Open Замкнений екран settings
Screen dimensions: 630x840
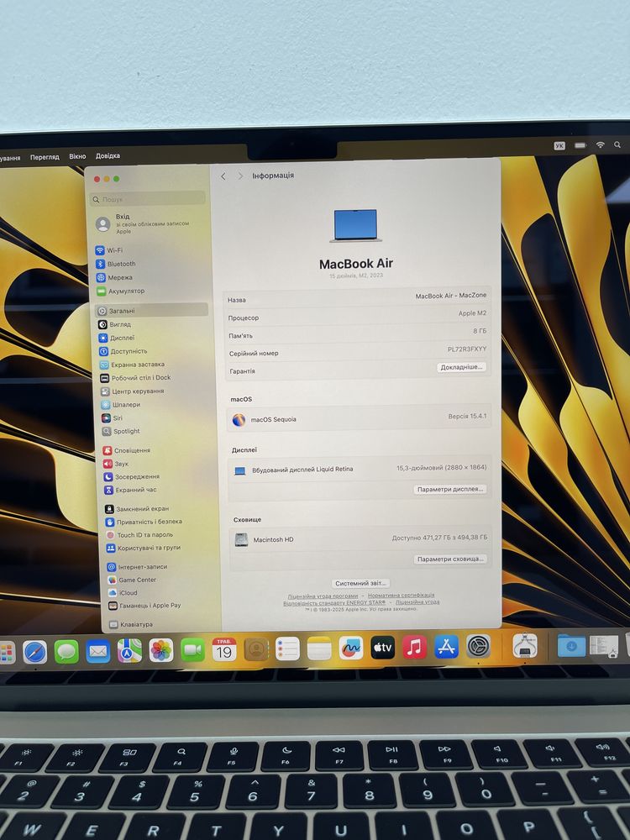click(x=137, y=508)
